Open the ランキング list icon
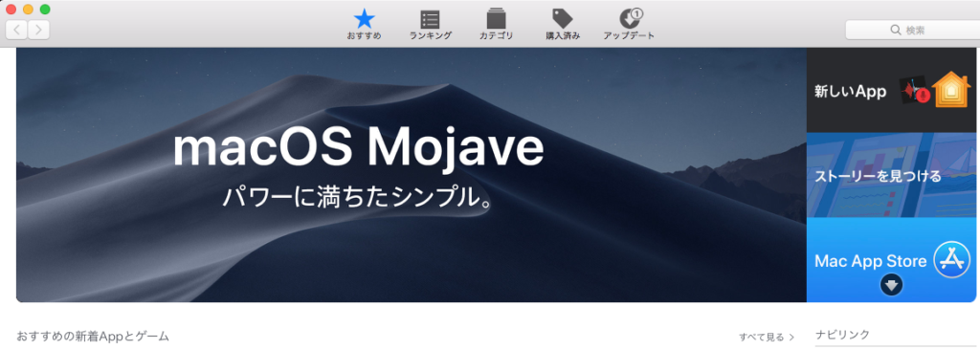Image resolution: width=980 pixels, height=350 pixels. (430, 19)
